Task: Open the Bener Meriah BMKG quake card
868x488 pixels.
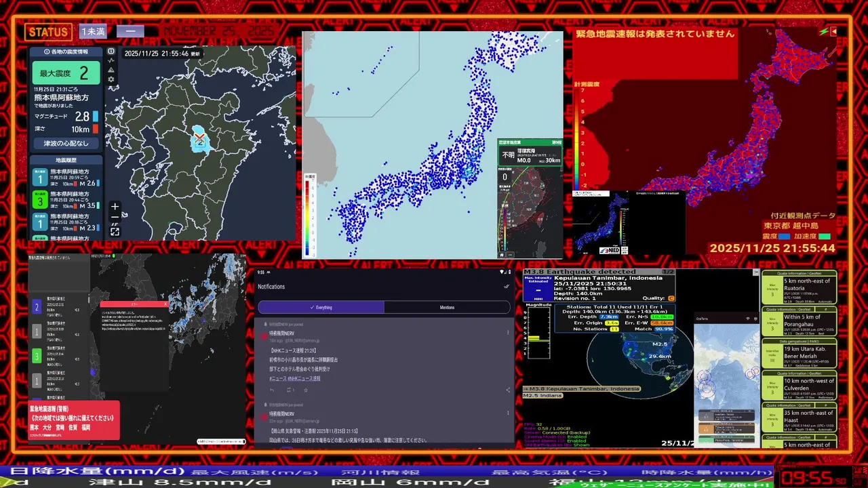Action: [x=799, y=354]
